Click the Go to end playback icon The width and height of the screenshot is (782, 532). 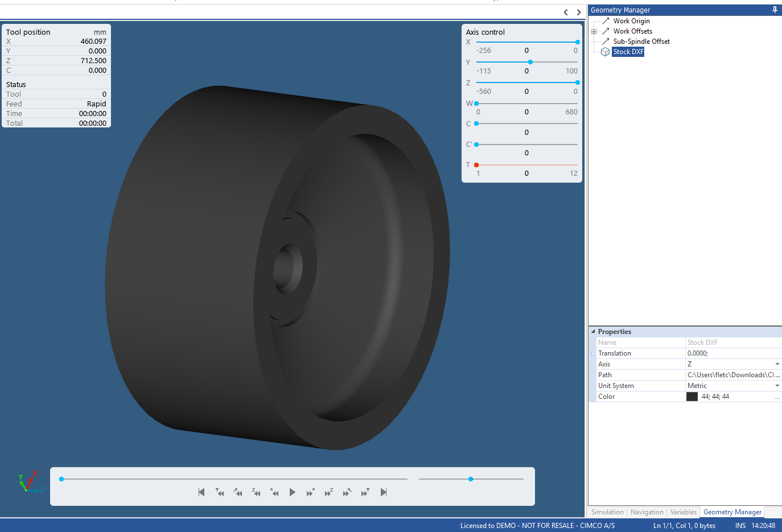click(x=383, y=492)
